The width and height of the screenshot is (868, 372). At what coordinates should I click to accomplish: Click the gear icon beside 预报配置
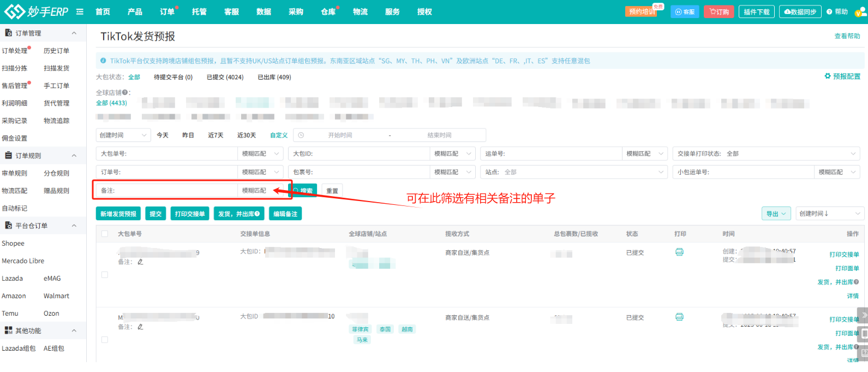tap(828, 76)
